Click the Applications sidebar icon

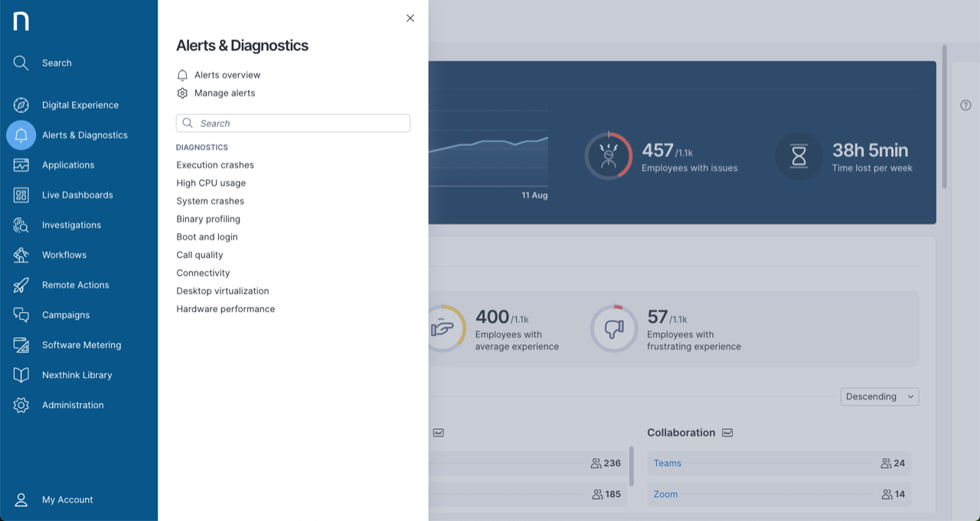pyautogui.click(x=21, y=164)
